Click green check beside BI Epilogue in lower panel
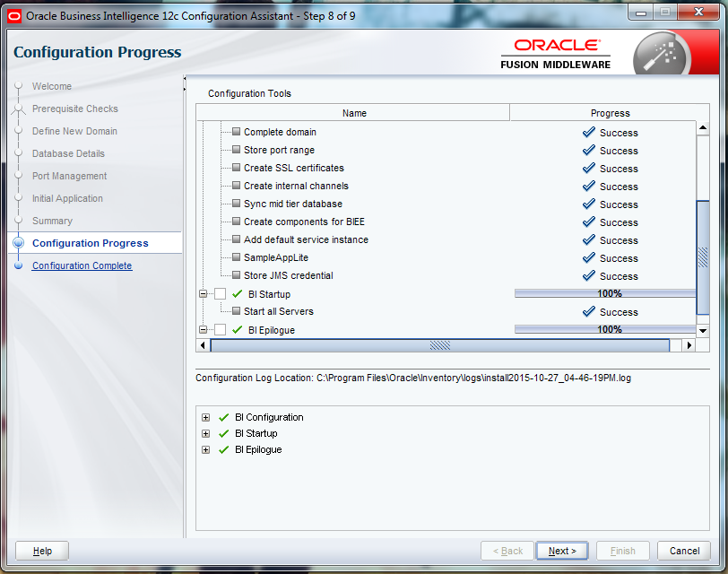The width and height of the screenshot is (728, 574). (x=224, y=450)
